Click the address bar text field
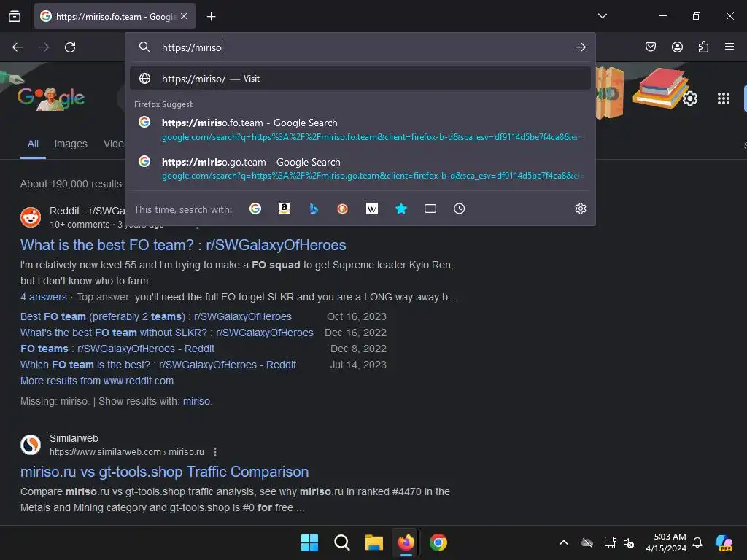Image resolution: width=747 pixels, height=560 pixels. click(x=362, y=47)
